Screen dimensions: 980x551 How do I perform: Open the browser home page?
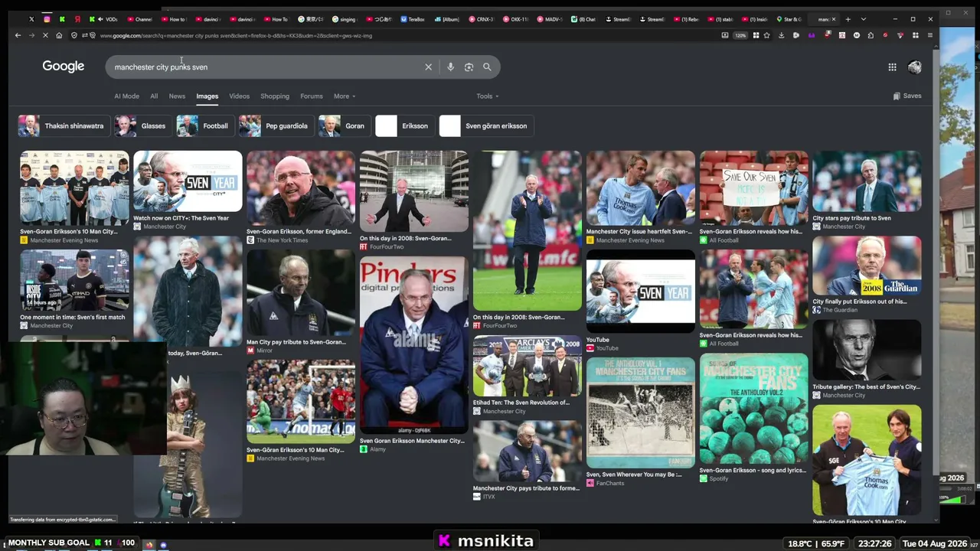click(59, 35)
